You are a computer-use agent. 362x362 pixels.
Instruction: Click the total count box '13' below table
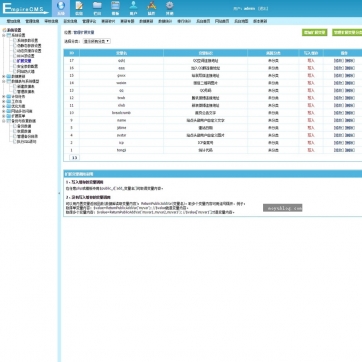point(74,158)
